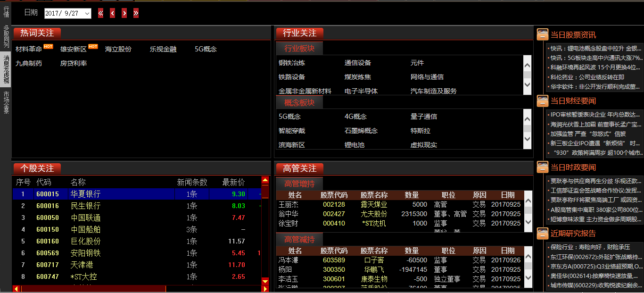Click the 近期研究报告 section icon

point(543,233)
